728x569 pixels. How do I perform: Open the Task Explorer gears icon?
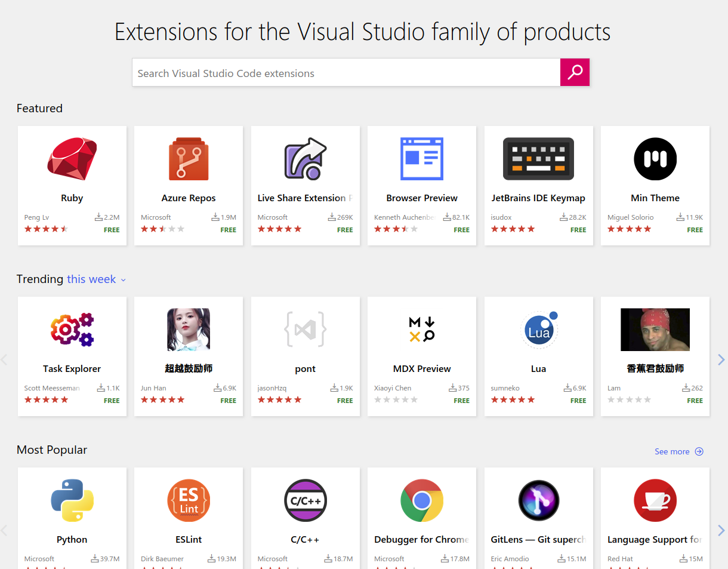72,330
